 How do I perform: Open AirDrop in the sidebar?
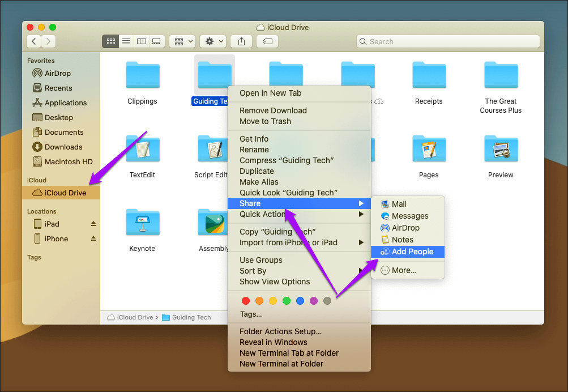click(x=61, y=73)
